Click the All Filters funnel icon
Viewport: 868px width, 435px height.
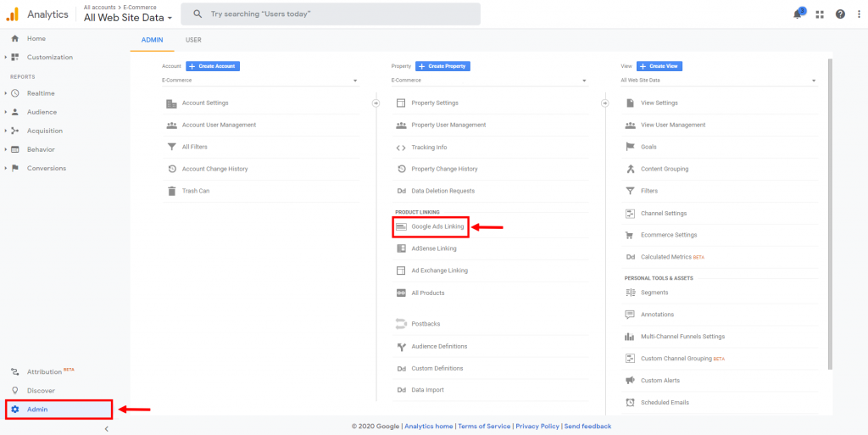coord(171,148)
